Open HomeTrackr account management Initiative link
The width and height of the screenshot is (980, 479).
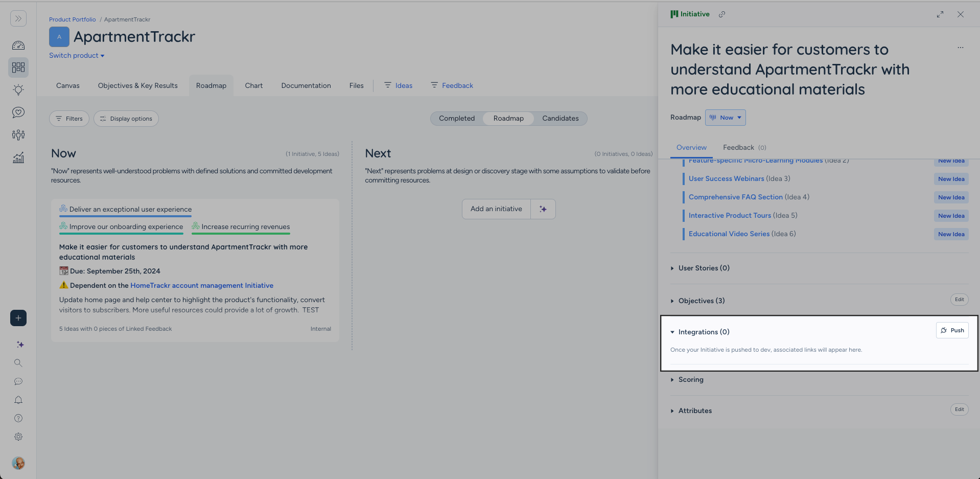[202, 285]
